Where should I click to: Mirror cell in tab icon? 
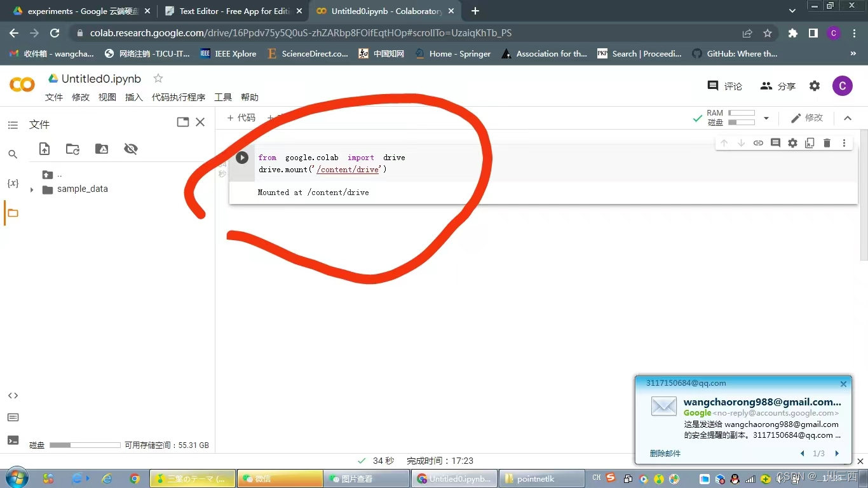click(810, 143)
